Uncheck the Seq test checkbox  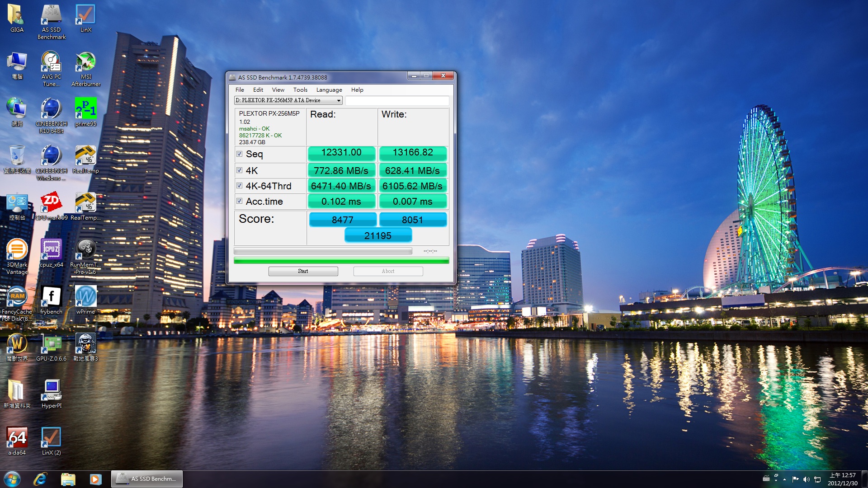(240, 154)
